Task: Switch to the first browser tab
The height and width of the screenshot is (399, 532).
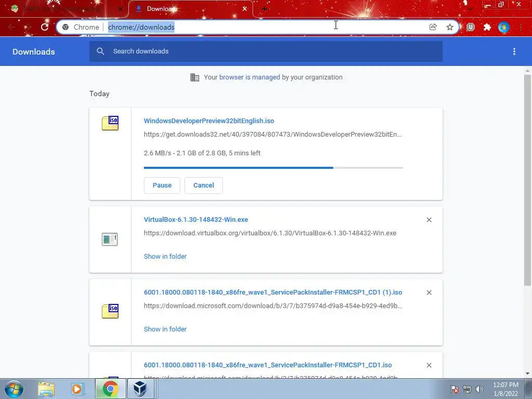Action: pos(64,9)
